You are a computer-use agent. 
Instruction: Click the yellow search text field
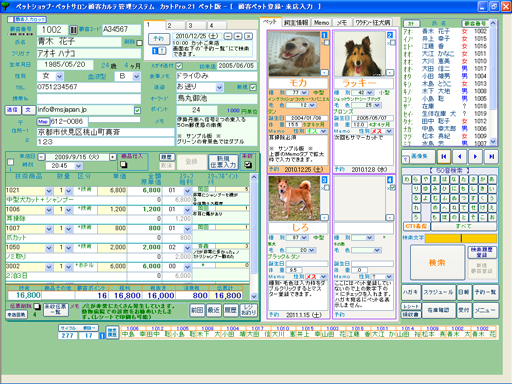click(461, 238)
